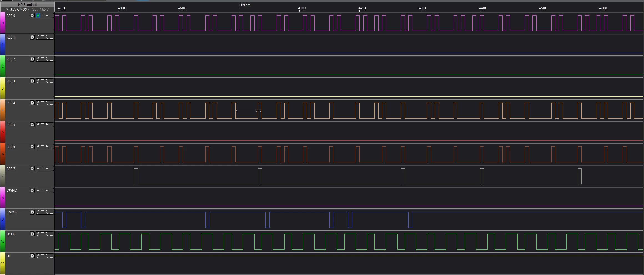Click the I/O Standard header
The height and width of the screenshot is (275, 644).
pos(27,5)
